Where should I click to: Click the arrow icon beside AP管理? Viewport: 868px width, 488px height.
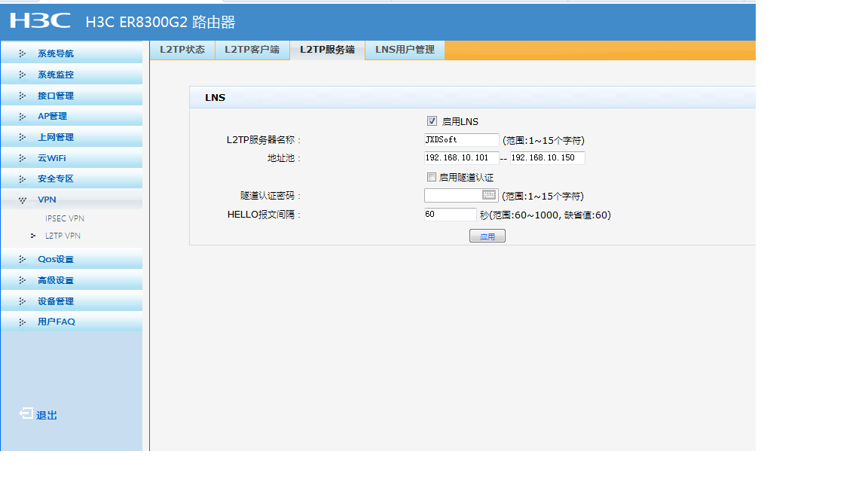22,116
